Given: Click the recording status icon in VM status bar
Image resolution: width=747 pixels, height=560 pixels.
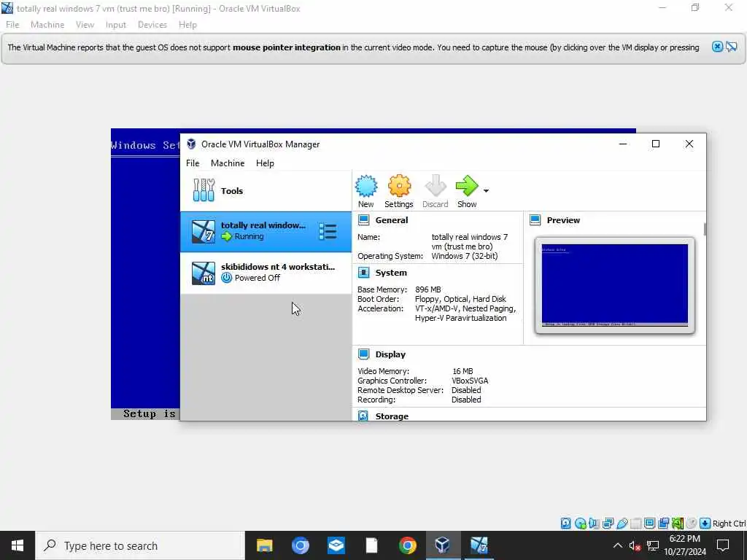Looking at the screenshot, I should tap(664, 524).
